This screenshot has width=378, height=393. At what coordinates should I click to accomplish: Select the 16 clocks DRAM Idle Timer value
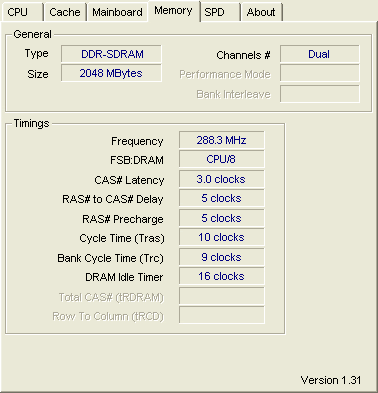(222, 276)
